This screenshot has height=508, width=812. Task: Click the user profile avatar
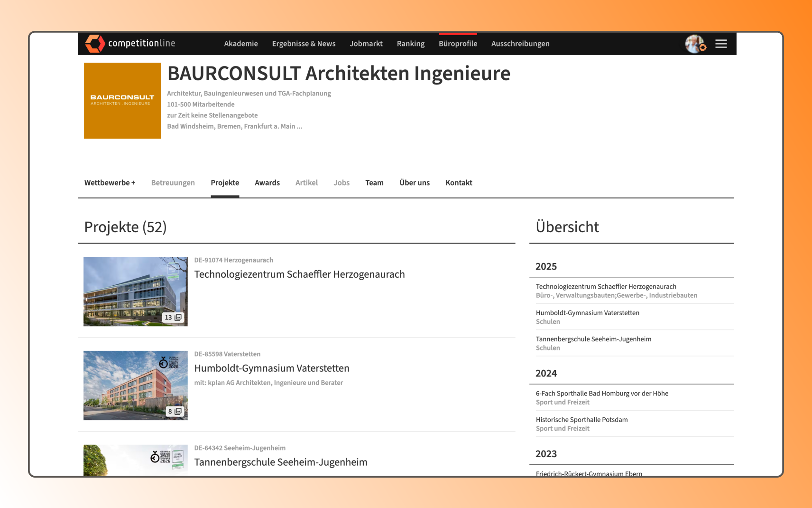pos(695,44)
